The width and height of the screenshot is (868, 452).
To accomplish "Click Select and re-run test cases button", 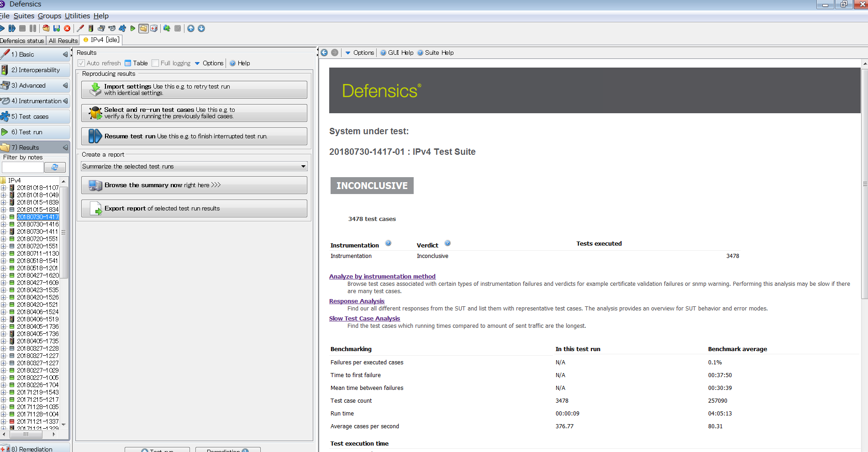I will point(194,113).
